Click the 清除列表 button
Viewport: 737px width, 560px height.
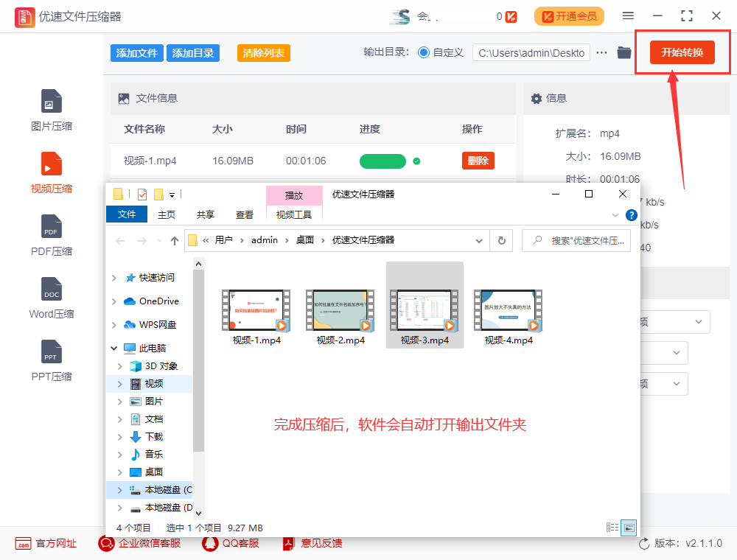[264, 53]
